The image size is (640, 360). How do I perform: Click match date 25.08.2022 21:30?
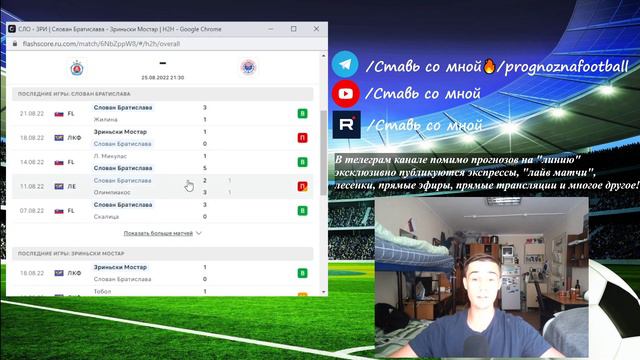click(162, 78)
